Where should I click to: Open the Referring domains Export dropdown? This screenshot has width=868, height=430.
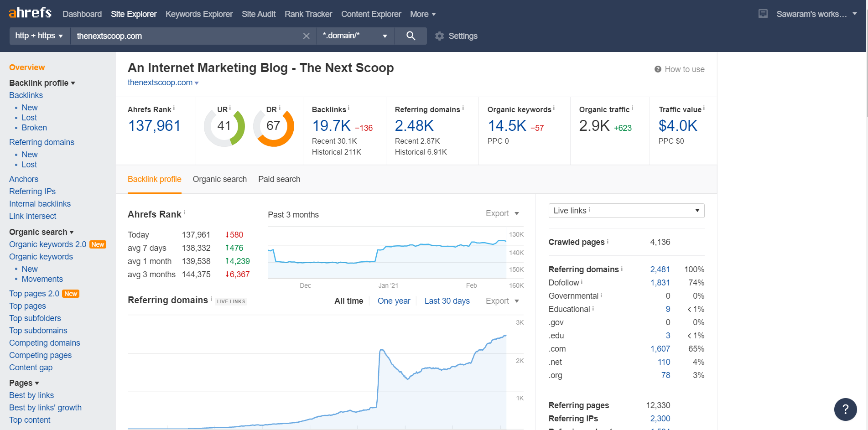pyautogui.click(x=502, y=301)
